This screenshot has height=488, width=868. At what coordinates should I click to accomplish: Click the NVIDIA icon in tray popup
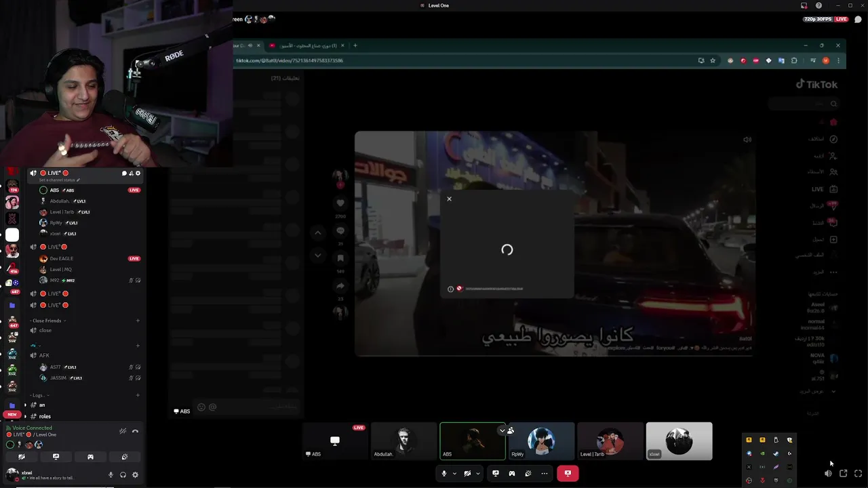click(x=762, y=453)
